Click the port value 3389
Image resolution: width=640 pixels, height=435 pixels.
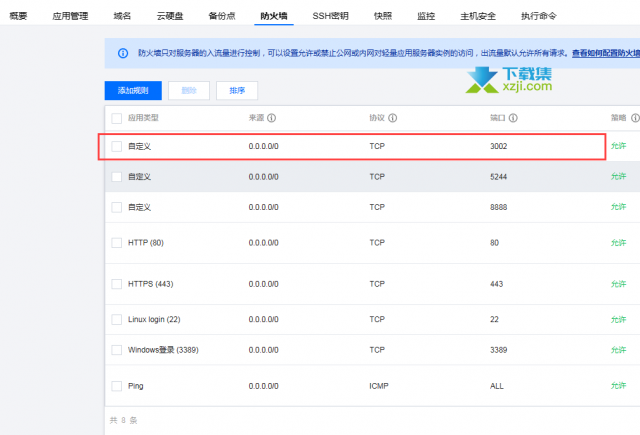pyautogui.click(x=498, y=350)
